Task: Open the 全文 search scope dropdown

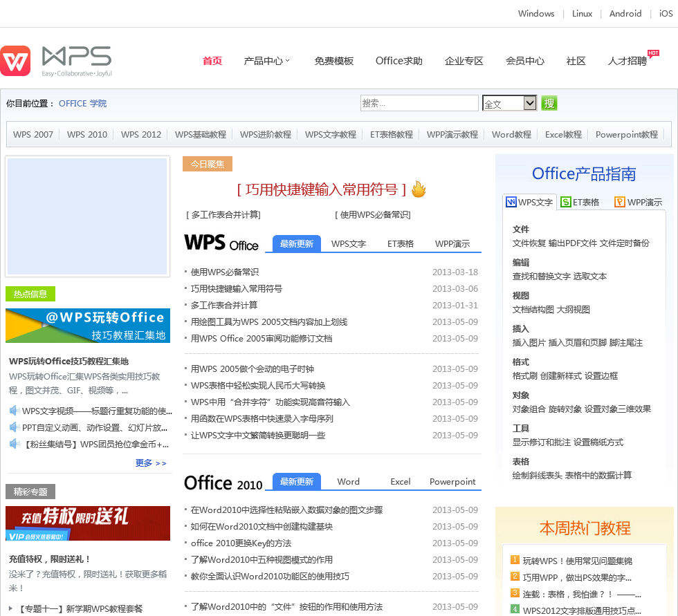Action: 509,103
